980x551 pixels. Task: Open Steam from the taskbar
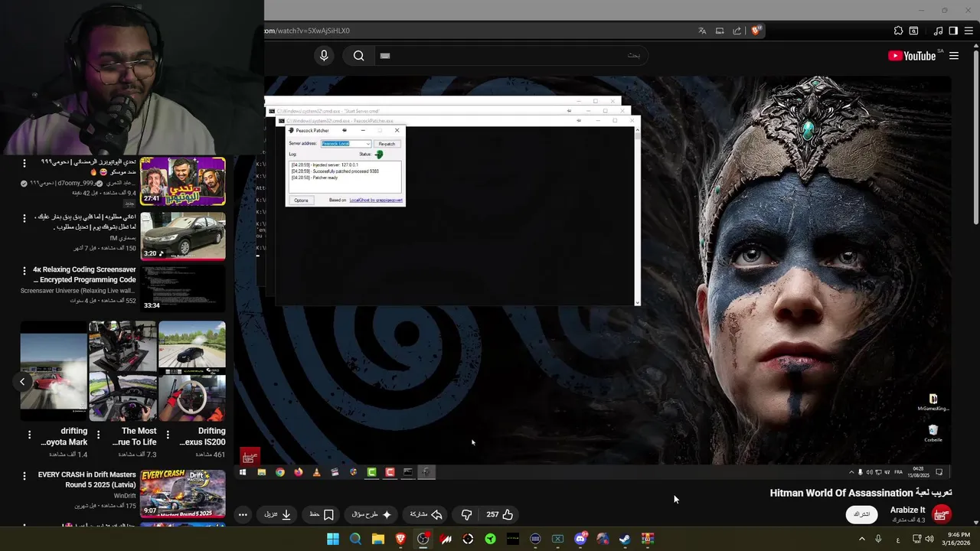(x=625, y=539)
